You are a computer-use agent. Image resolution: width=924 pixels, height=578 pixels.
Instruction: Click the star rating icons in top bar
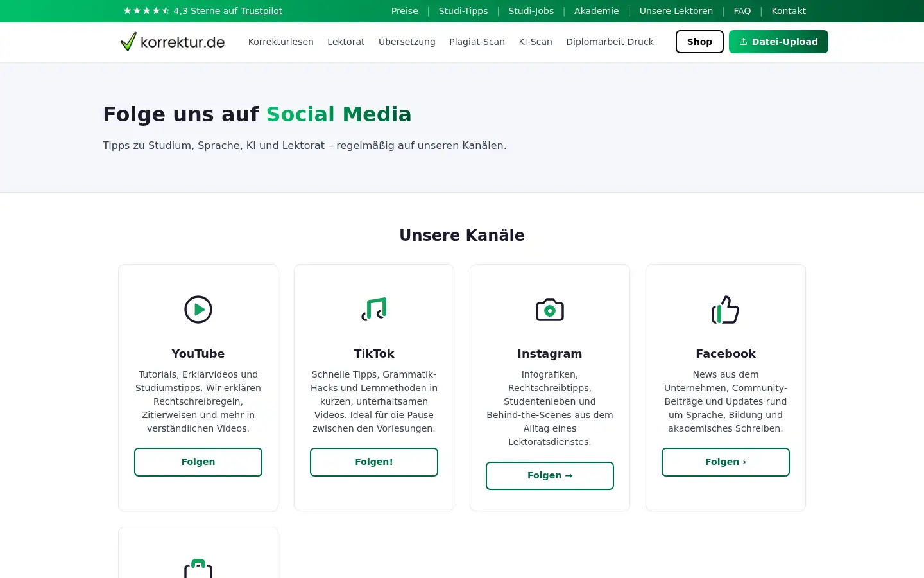click(146, 11)
